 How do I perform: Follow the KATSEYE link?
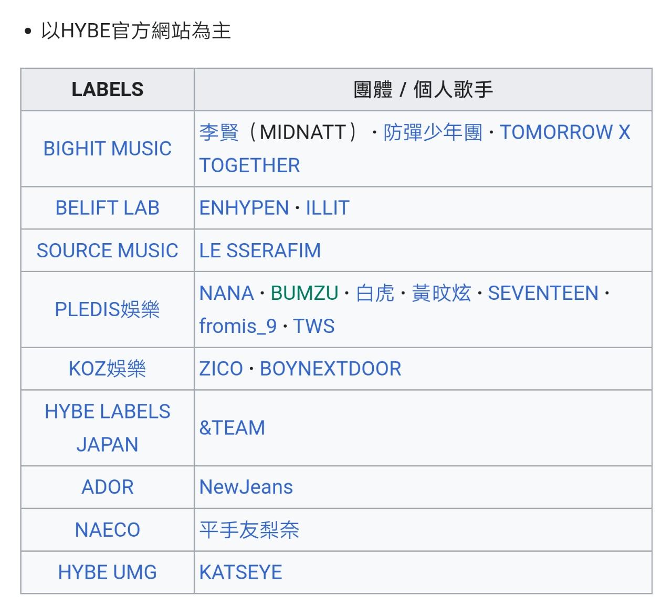[x=240, y=572]
